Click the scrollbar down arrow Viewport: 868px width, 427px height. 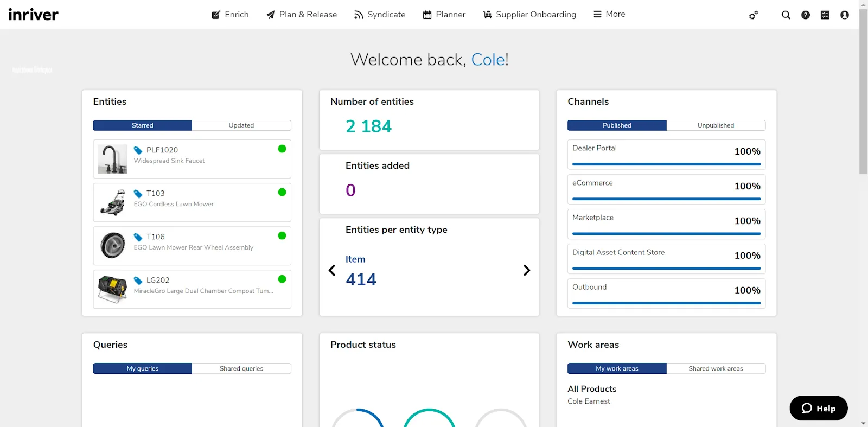[863, 423]
